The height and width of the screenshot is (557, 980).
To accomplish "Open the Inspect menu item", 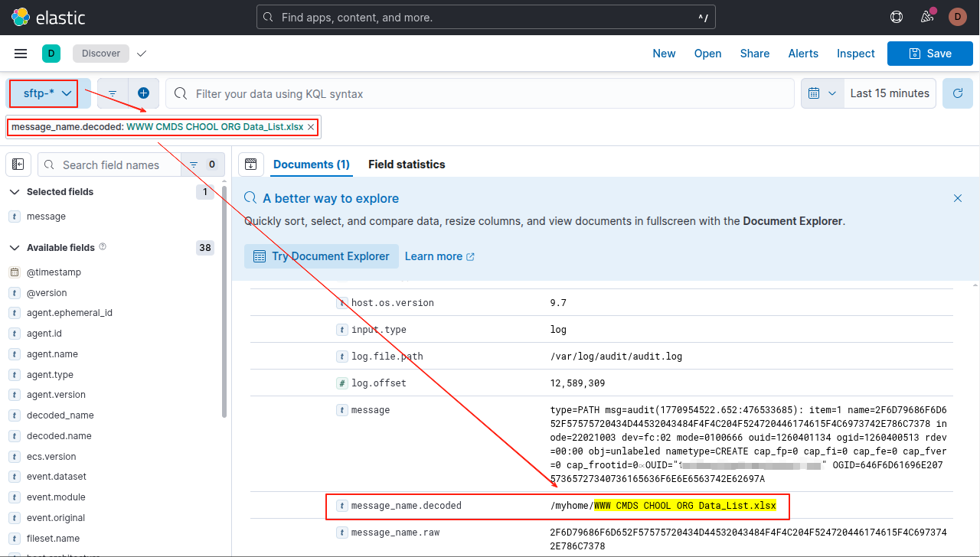I will tap(855, 54).
